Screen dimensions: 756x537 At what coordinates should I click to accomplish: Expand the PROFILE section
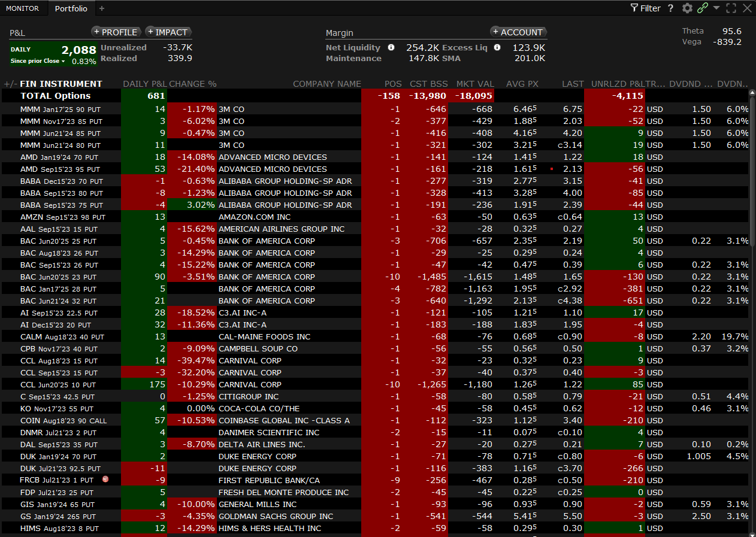pos(117,32)
